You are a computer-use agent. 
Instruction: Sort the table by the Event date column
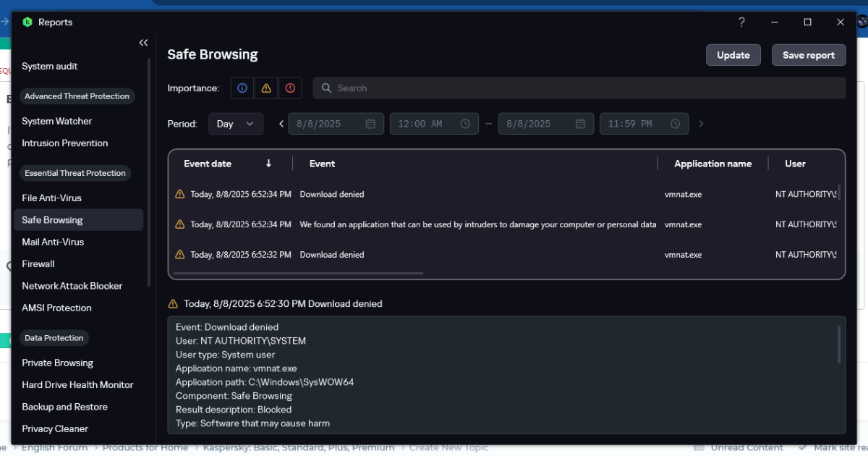click(x=208, y=164)
